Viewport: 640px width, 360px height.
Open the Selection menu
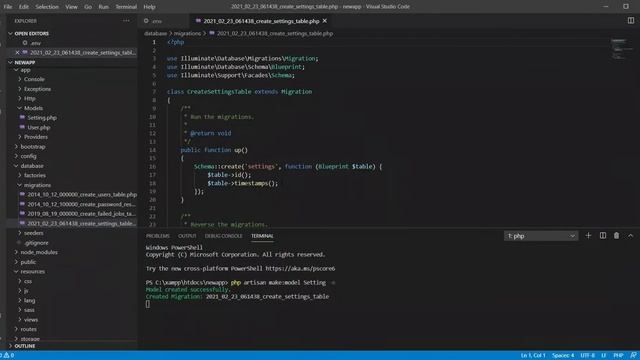point(47,7)
